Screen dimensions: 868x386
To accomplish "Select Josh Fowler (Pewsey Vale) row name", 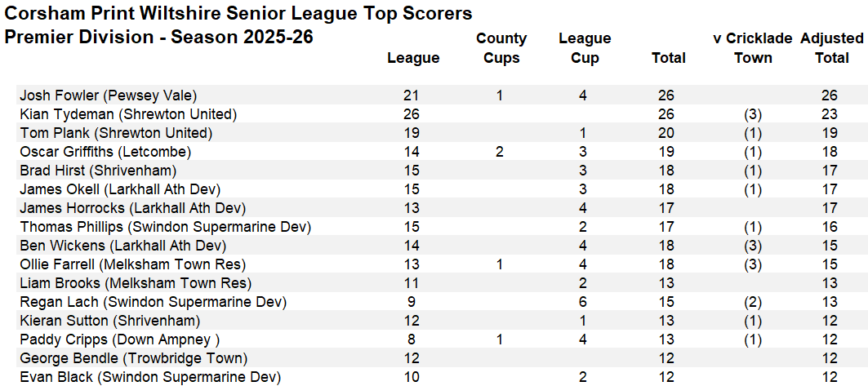I will (109, 95).
